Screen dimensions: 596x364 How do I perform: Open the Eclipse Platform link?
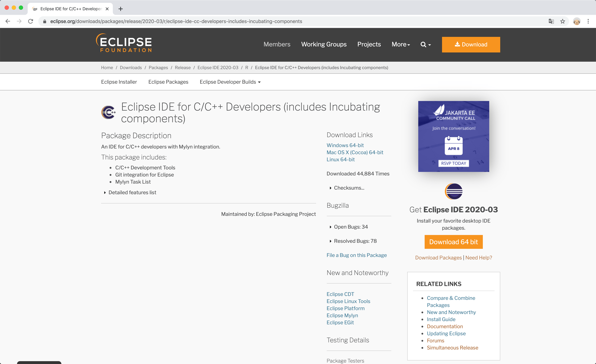click(x=345, y=308)
